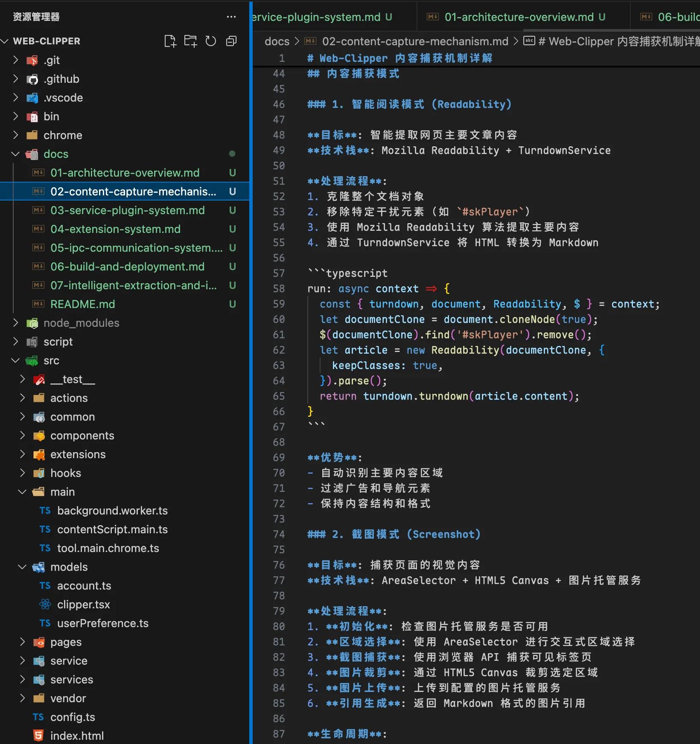Click the symbol icon in breadcrumb heading
Viewport: 700px width, 744px height.
pyautogui.click(x=529, y=41)
